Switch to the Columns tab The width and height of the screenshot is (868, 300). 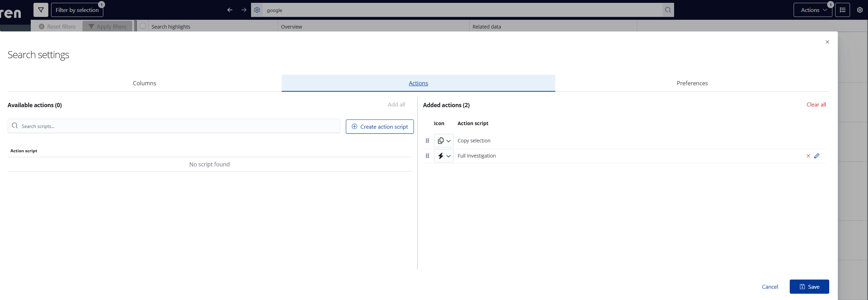(x=145, y=83)
